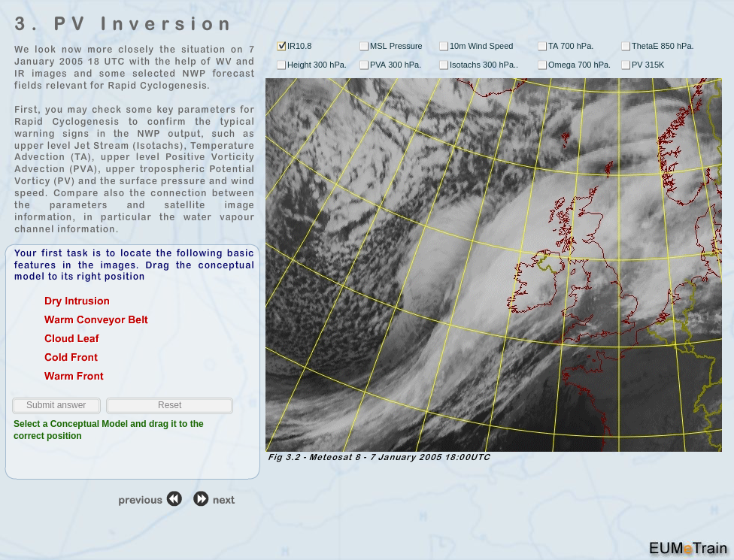
Task: Enable the MSL Pressure layer checkbox
Action: click(364, 46)
